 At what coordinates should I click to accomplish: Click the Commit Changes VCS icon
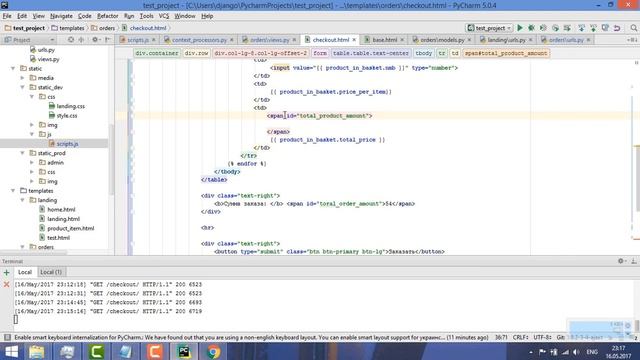(x=593, y=28)
